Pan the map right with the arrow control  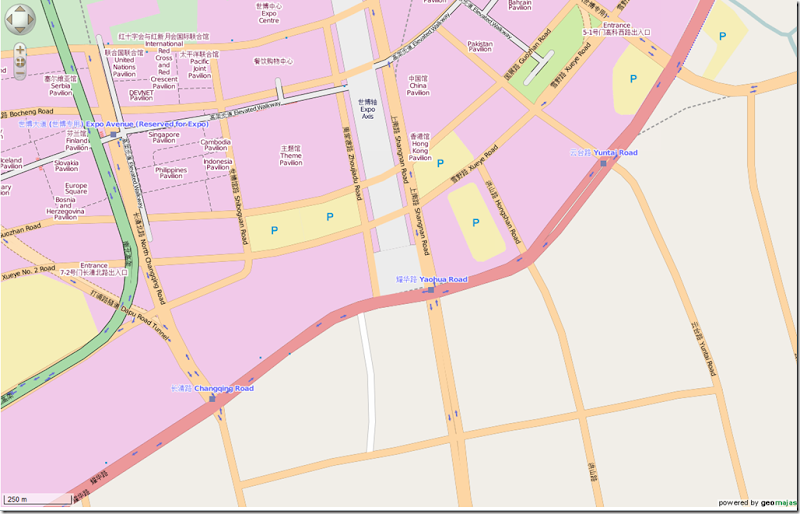[31, 19]
